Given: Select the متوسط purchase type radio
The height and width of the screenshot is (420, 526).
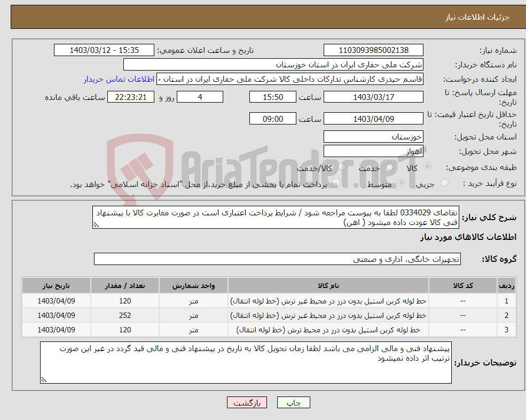Looking at the screenshot, I should pyautogui.click(x=402, y=183).
